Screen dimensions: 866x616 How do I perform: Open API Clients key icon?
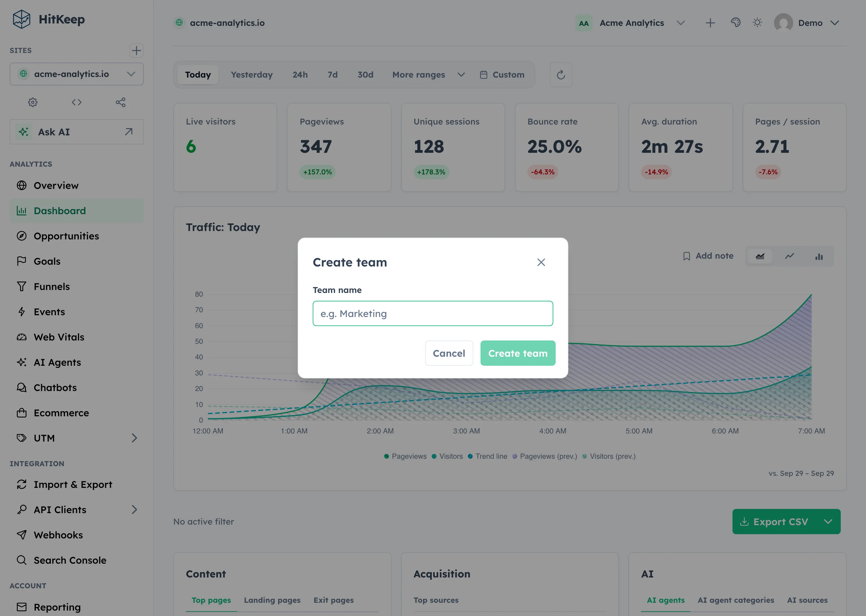22,510
